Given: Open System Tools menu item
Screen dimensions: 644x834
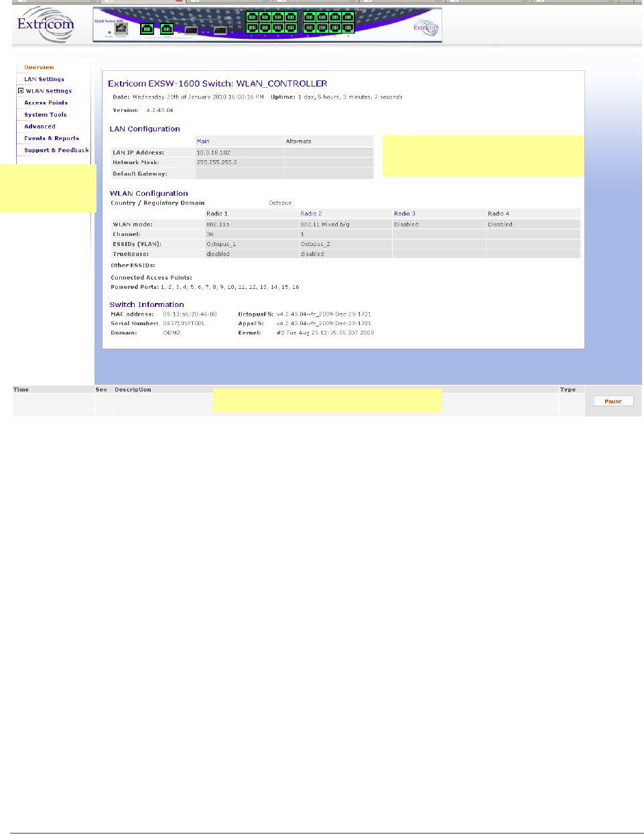Looking at the screenshot, I should click(46, 115).
